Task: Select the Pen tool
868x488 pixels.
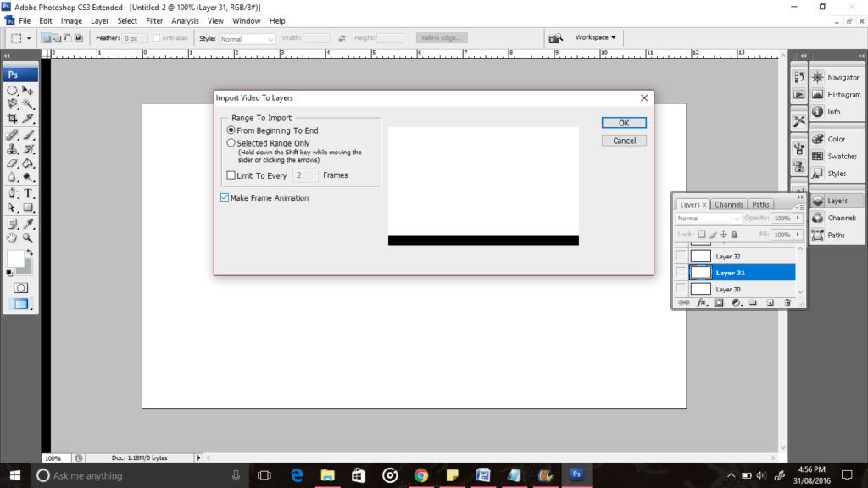Action: 12,194
